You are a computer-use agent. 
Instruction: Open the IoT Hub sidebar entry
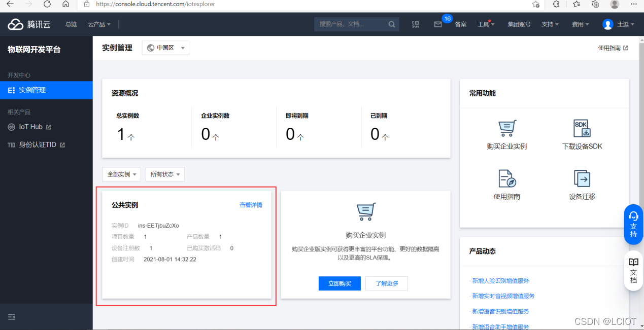[x=29, y=127]
